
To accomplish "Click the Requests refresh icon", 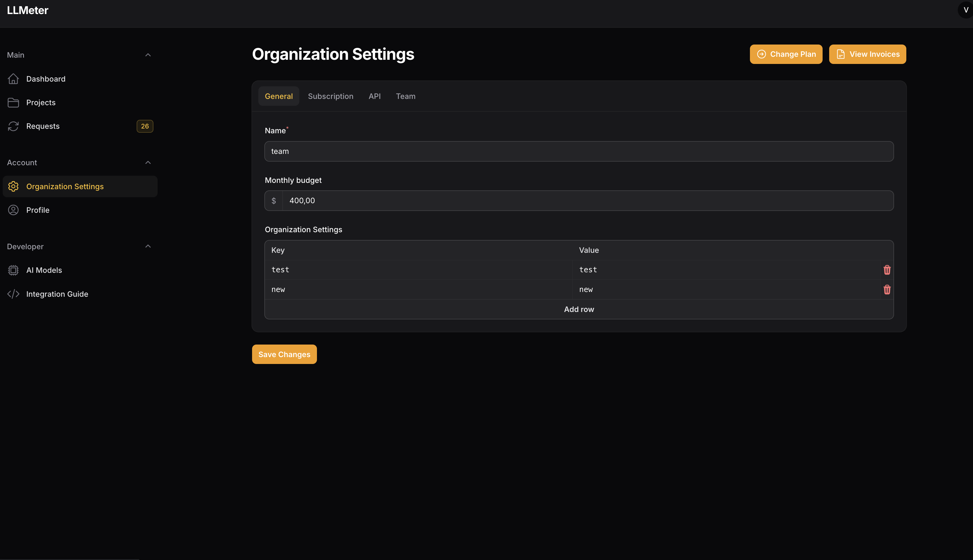I will [13, 126].
